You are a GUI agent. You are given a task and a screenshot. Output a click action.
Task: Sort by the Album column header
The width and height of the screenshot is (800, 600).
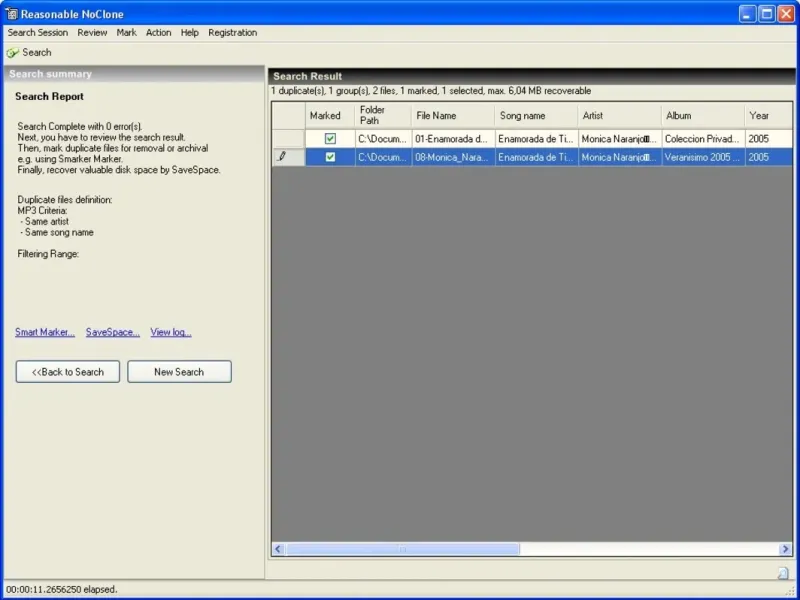[x=703, y=115]
